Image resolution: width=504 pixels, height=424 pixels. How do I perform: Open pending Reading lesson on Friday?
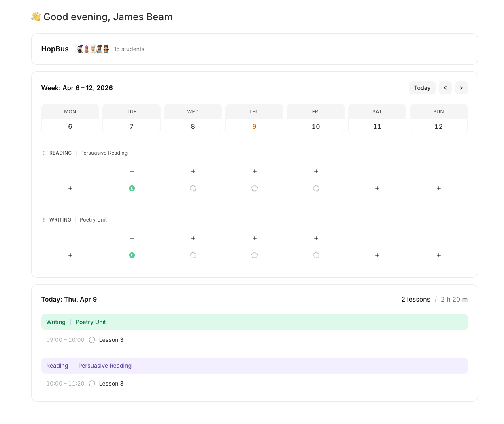[x=316, y=188]
